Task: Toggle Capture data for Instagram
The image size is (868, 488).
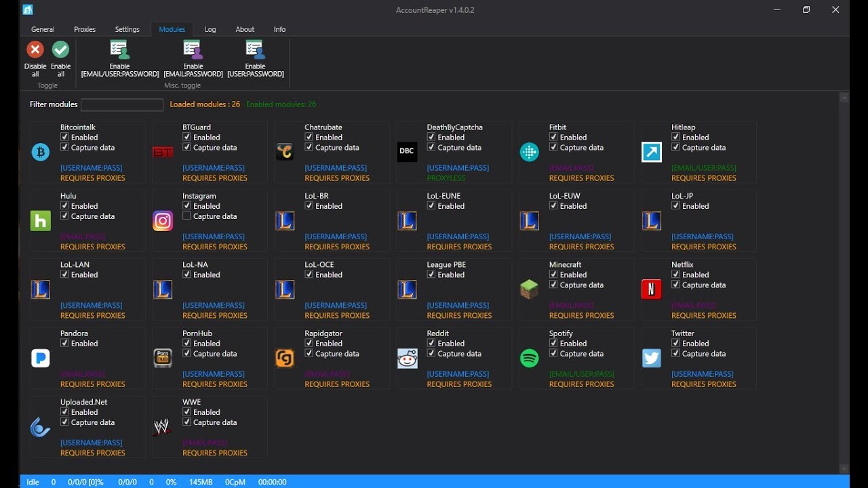Action: tap(186, 216)
